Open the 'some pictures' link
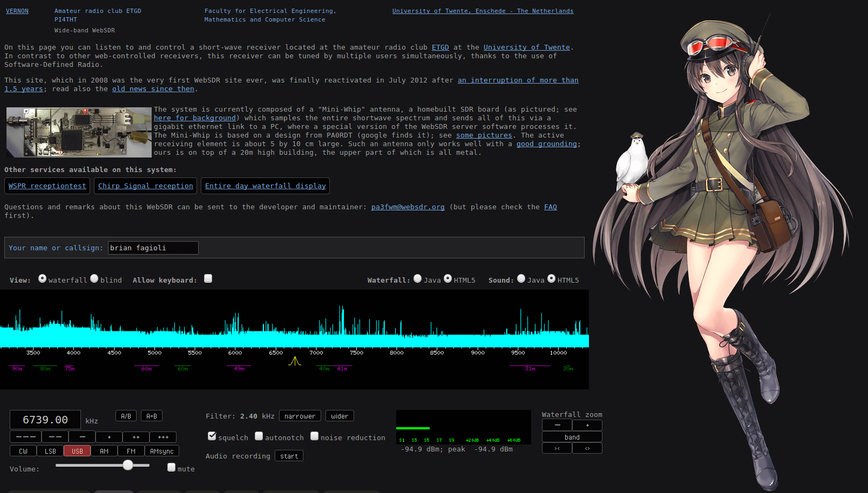The height and width of the screenshot is (493, 868). tap(484, 135)
